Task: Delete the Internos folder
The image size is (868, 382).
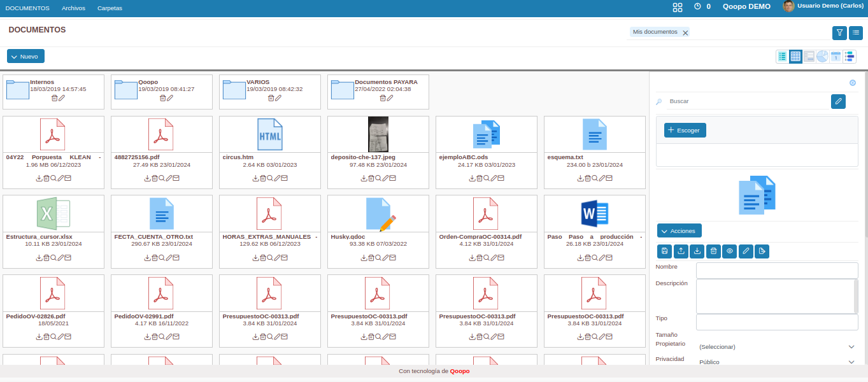Action: point(55,98)
